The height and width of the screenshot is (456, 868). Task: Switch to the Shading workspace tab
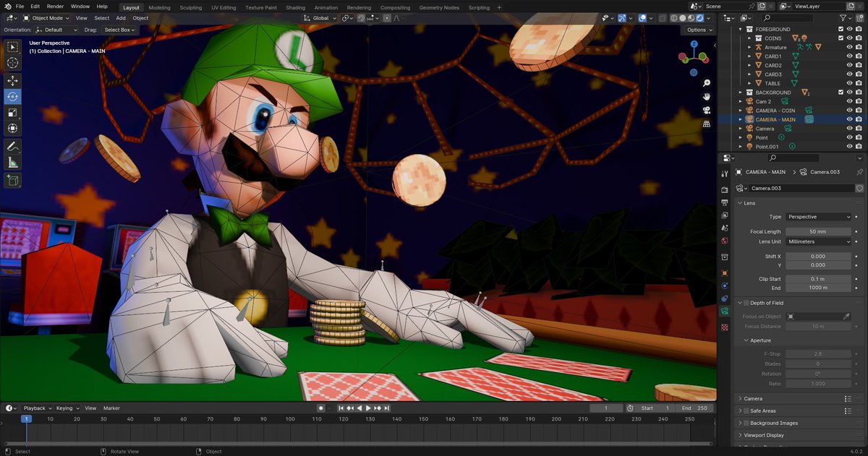click(295, 7)
